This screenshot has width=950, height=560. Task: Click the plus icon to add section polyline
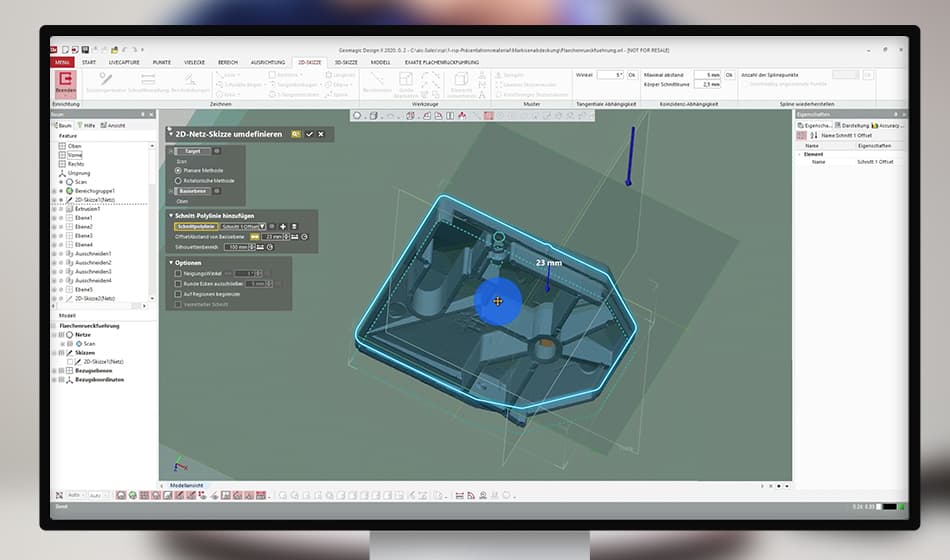pos(283,226)
